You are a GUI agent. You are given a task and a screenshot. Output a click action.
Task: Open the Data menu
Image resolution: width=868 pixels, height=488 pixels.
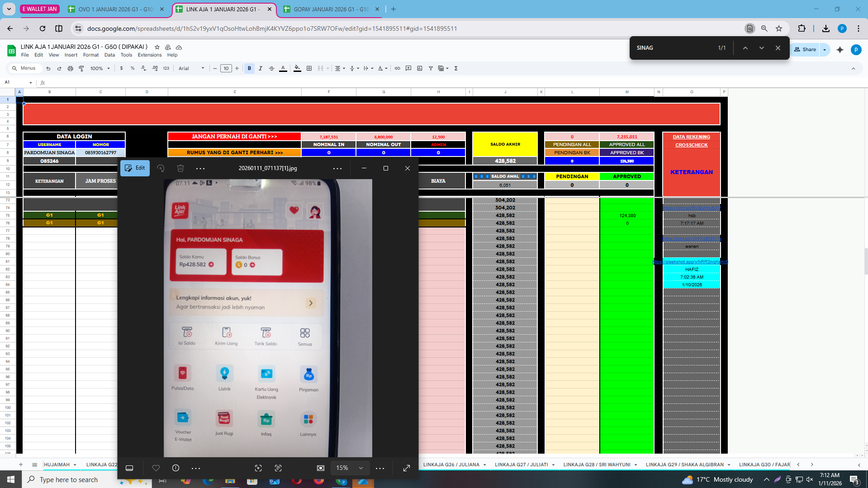[109, 55]
